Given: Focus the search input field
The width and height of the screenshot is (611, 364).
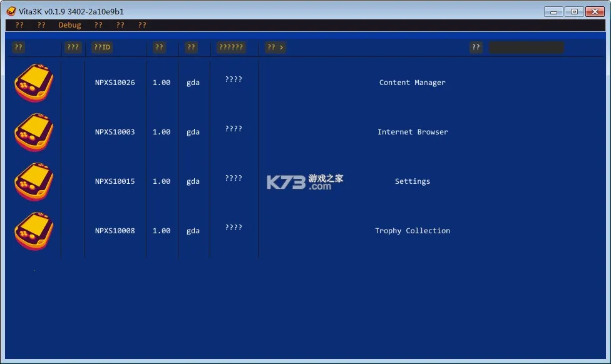Looking at the screenshot, I should (x=526, y=48).
